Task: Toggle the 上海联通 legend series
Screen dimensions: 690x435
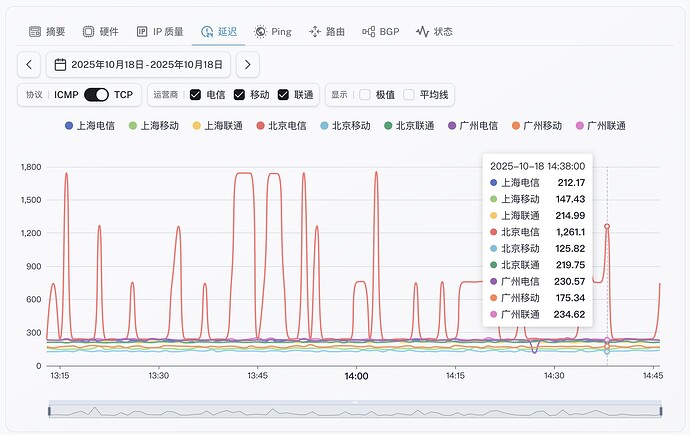Action: [x=217, y=126]
